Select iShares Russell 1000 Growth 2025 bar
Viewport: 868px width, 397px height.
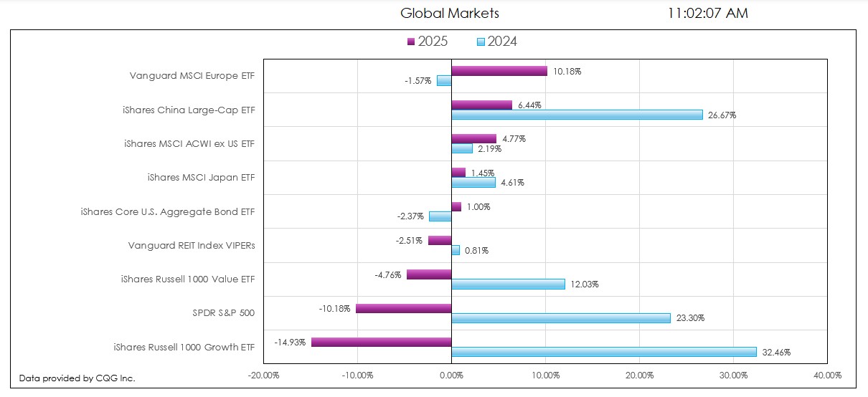coord(381,342)
